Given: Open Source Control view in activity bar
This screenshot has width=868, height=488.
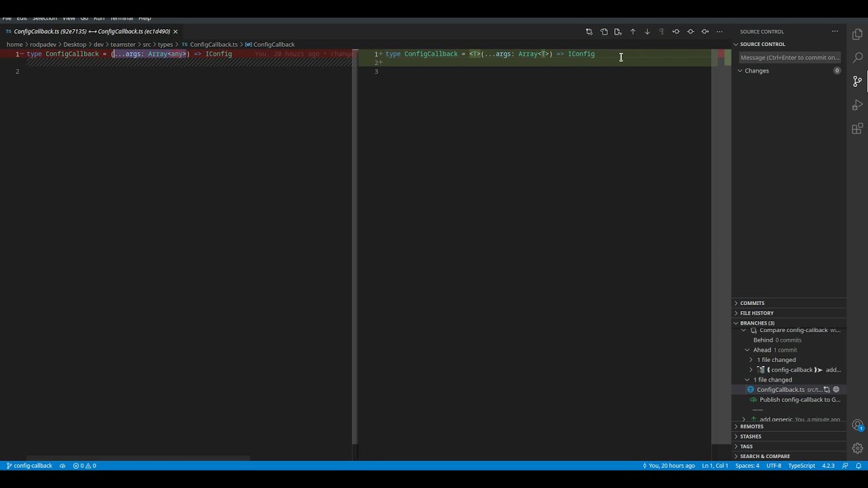Looking at the screenshot, I should click(x=857, y=81).
